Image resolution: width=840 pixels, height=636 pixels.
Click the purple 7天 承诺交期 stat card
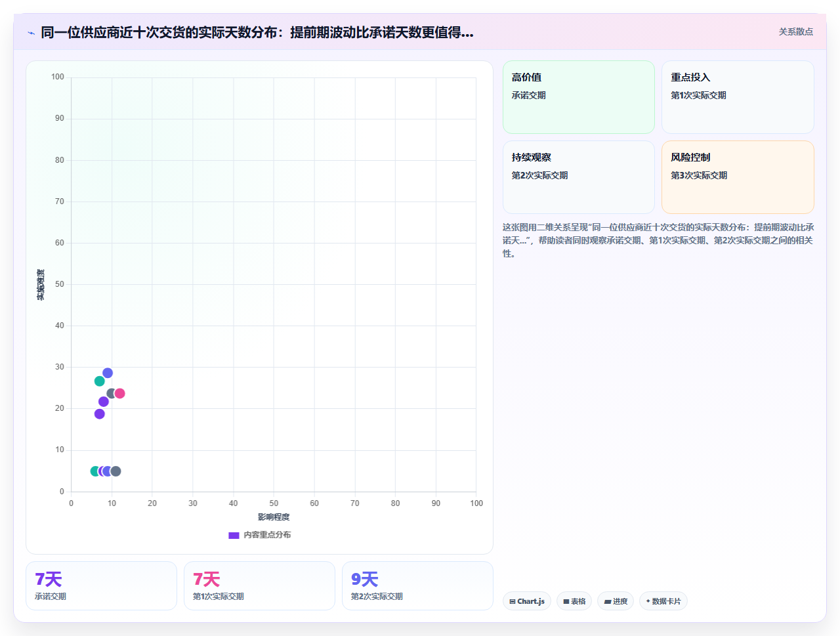coord(101,585)
